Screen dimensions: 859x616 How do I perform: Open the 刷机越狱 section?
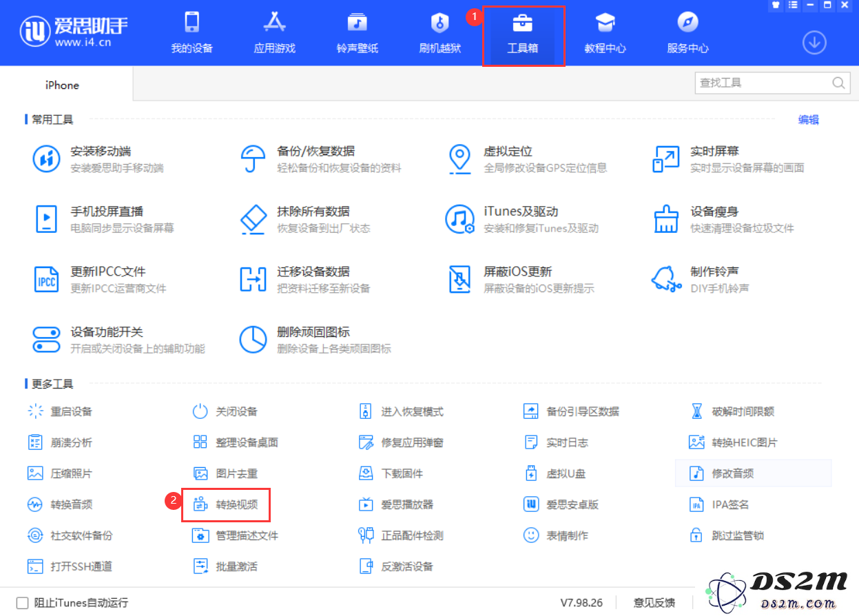click(x=440, y=33)
